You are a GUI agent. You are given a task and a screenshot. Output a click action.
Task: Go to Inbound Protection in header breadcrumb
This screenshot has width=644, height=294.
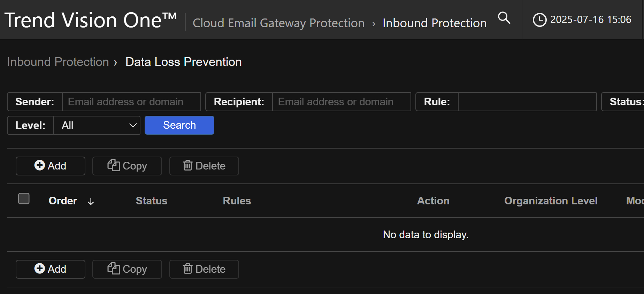(x=434, y=23)
